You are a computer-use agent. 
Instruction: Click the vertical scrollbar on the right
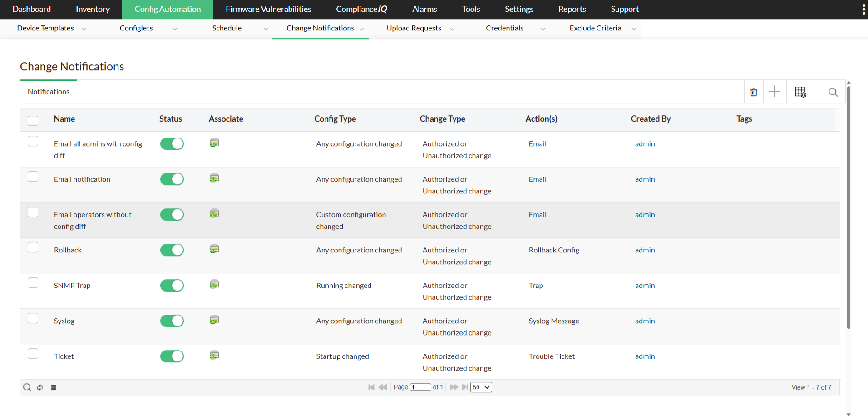848,204
